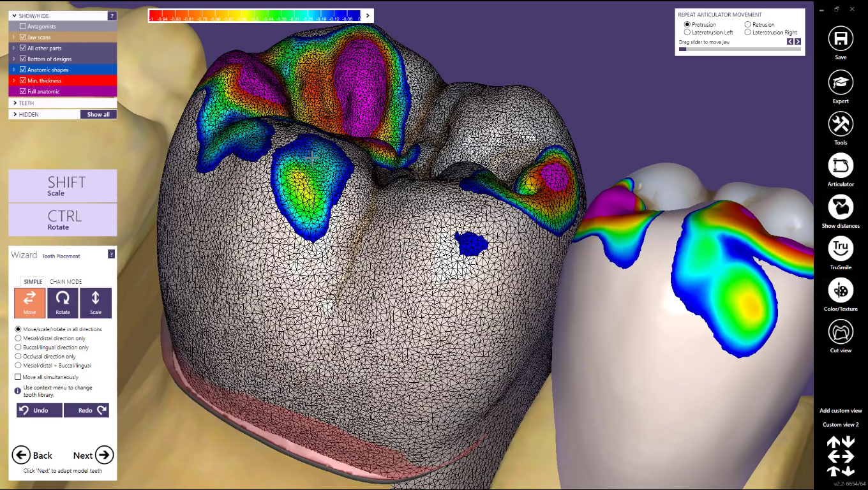Click the Wizard help question mark
Viewport: 868px width, 490px height.
111,254
